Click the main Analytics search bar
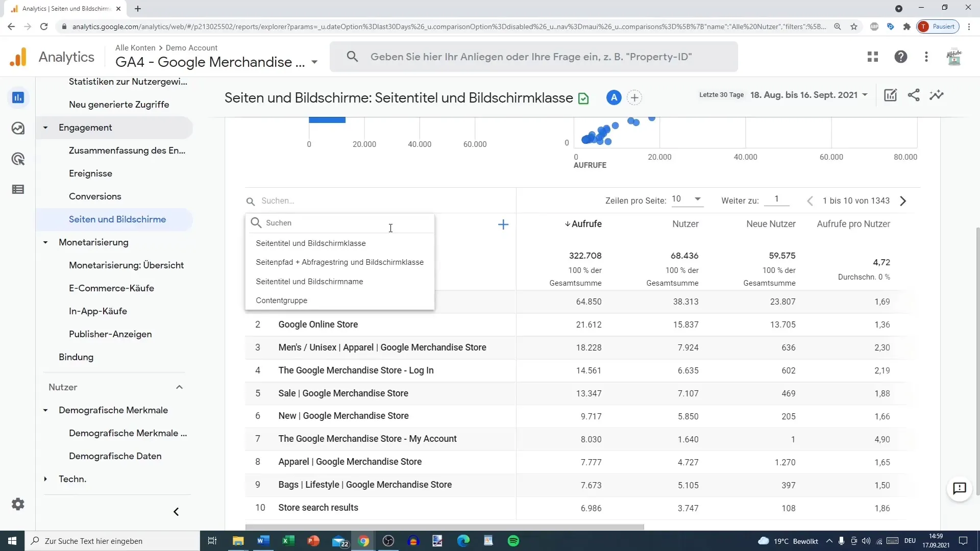980x551 pixels. coord(533,57)
